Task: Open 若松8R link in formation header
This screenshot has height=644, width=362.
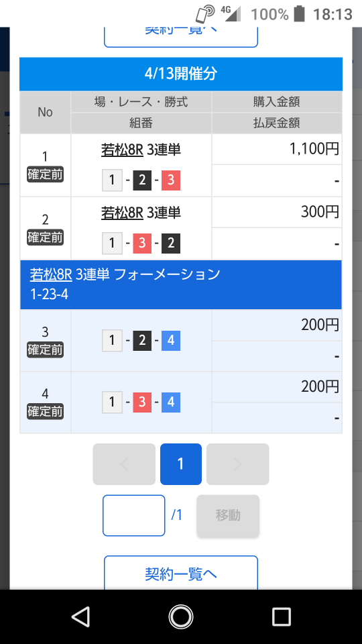Action: pyautogui.click(x=51, y=274)
